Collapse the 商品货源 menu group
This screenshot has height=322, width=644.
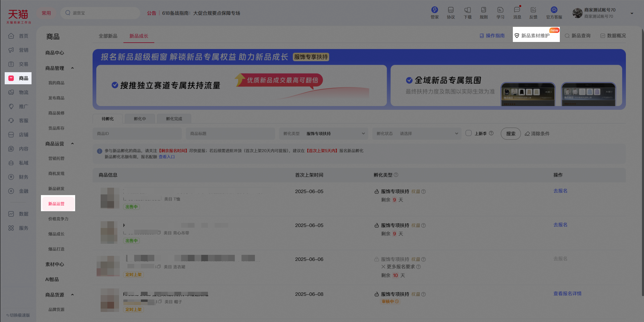tap(72, 295)
